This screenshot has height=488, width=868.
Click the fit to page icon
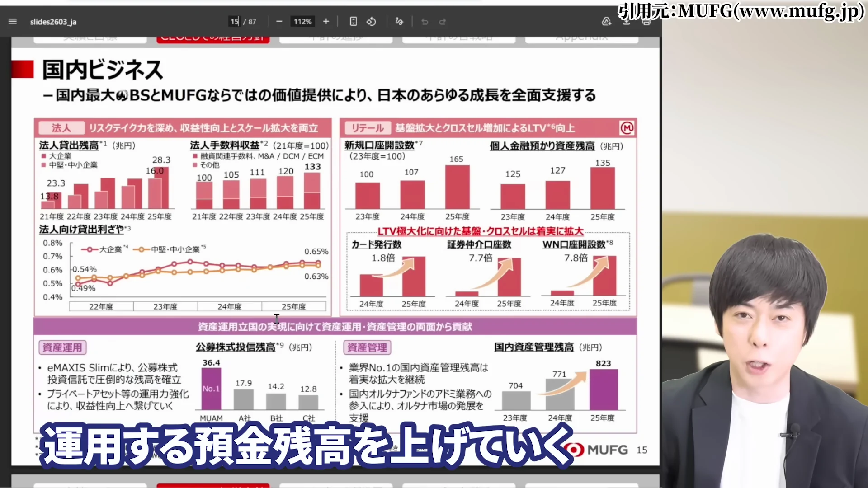(354, 21)
